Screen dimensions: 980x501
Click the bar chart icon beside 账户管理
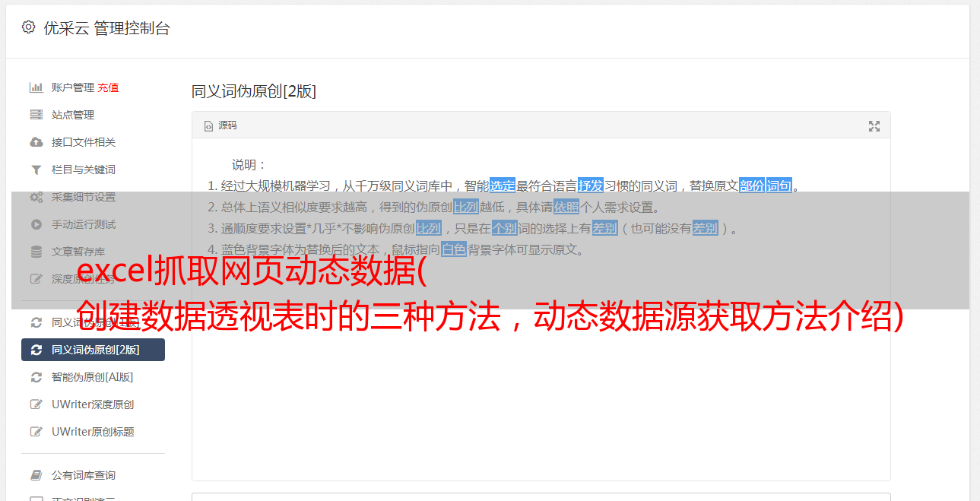coord(36,87)
